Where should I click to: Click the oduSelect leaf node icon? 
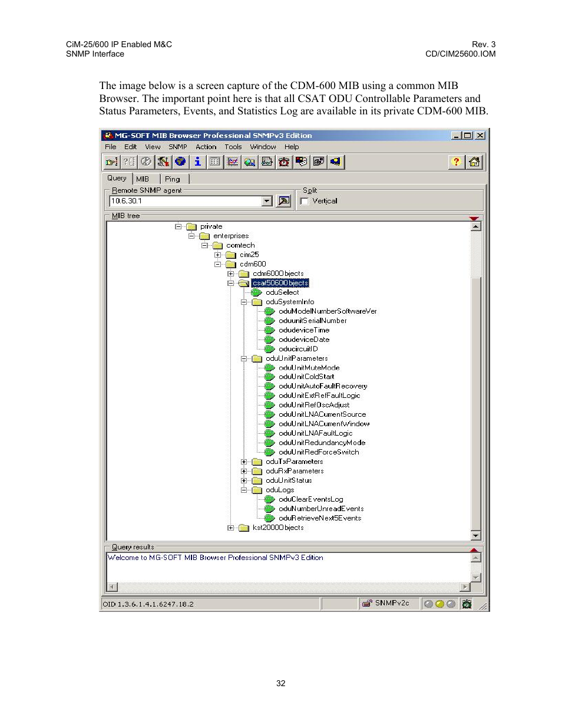click(x=257, y=292)
